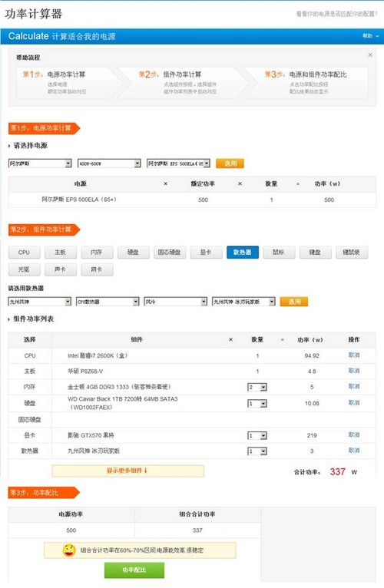The height and width of the screenshot is (588, 384).
Task: Open the 帮助 dropdown in blue header
Action: (x=370, y=36)
